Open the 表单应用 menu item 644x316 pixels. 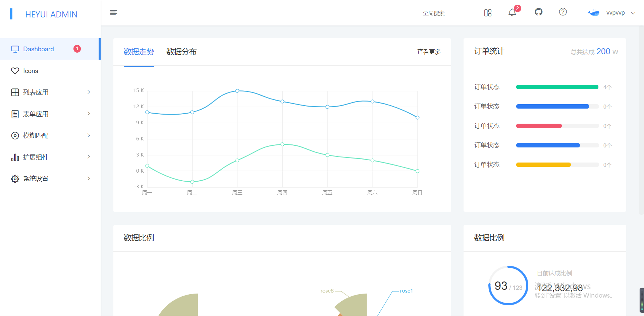pos(50,114)
